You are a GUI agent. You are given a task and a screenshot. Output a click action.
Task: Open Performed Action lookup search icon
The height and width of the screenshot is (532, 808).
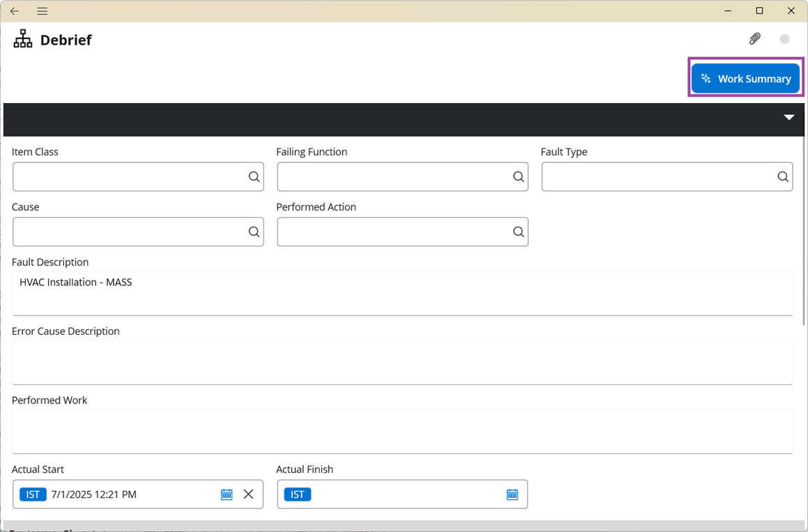[518, 232]
